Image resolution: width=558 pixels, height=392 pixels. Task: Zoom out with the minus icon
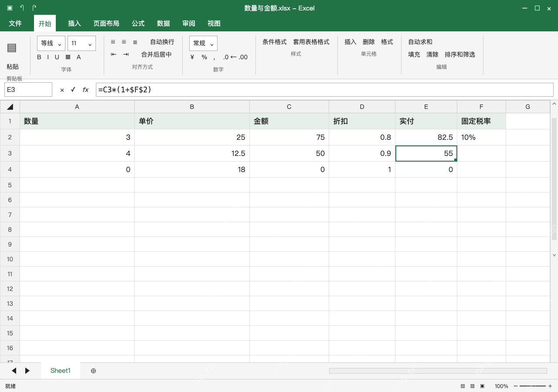point(516,386)
